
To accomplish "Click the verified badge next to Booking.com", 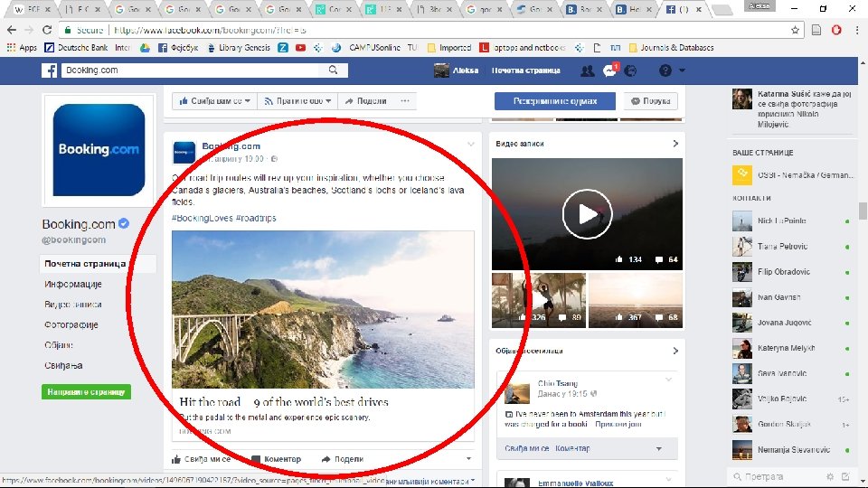I will (x=124, y=223).
